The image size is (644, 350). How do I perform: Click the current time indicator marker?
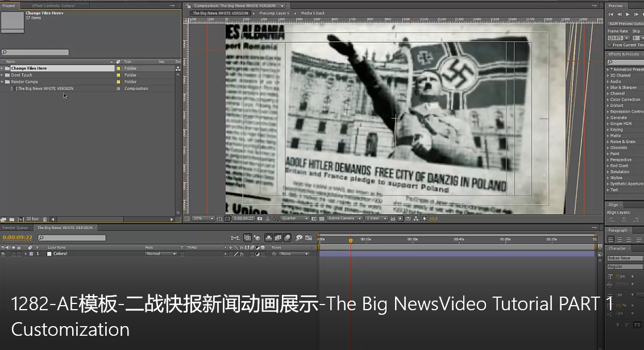[x=350, y=240]
